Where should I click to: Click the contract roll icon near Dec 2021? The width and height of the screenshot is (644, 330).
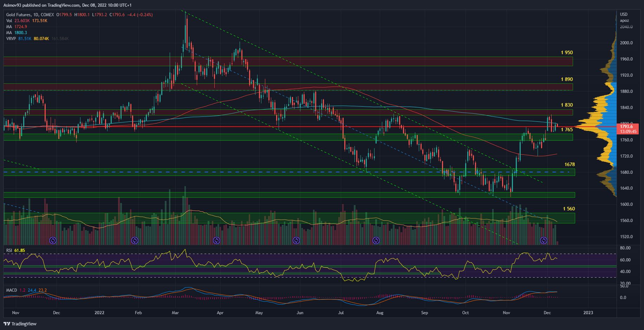[53, 241]
